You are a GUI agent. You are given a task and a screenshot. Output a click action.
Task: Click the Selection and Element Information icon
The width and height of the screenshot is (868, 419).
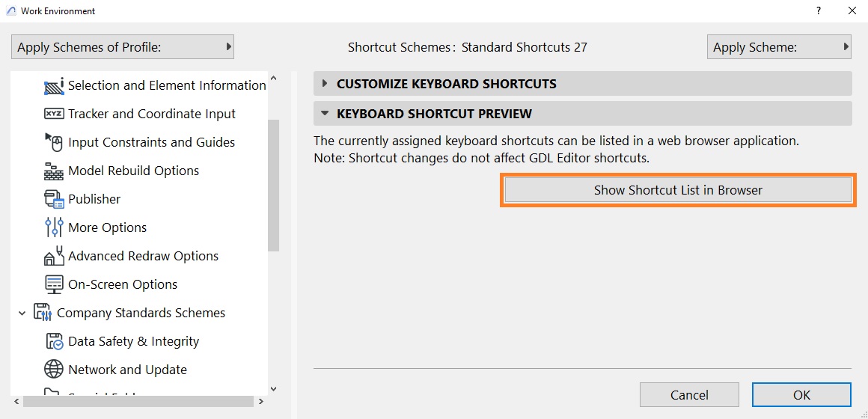pos(54,86)
